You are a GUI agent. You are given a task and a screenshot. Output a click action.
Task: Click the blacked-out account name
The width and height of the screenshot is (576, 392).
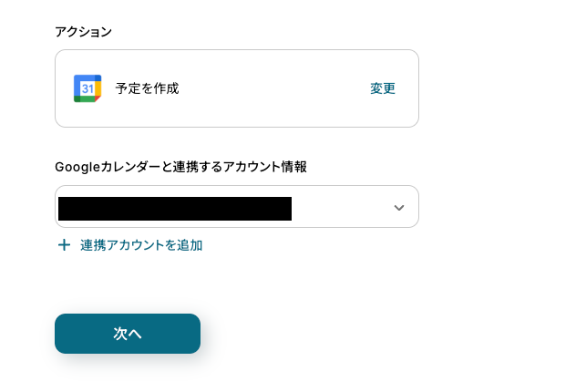click(174, 209)
